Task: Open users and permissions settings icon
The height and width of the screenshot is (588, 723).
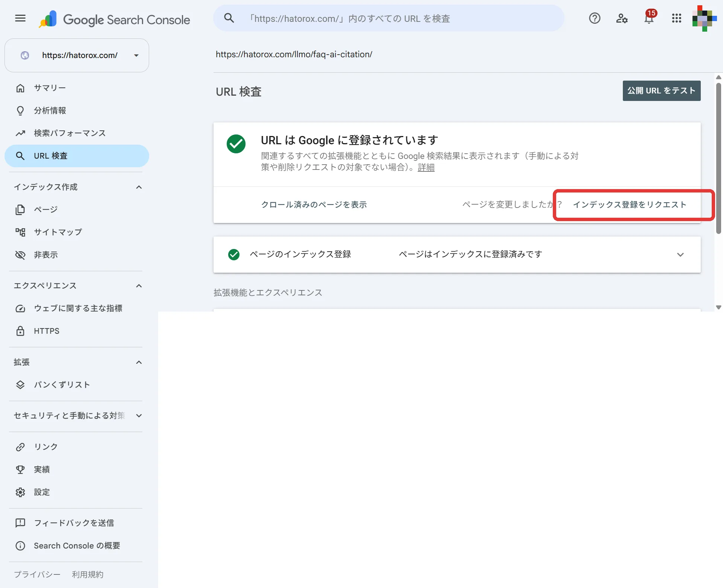Action: click(x=622, y=18)
